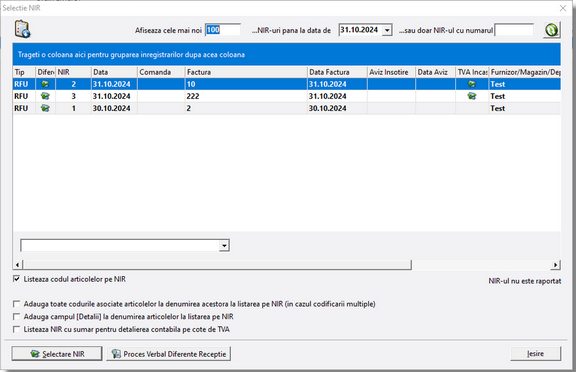Image resolution: width=576 pixels, height=372 pixels.
Task: Click the Data Aviz column header
Action: [x=436, y=72]
